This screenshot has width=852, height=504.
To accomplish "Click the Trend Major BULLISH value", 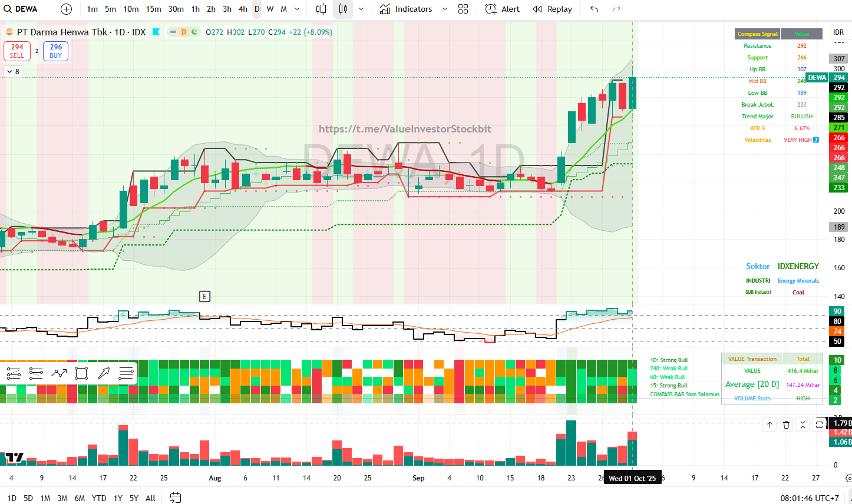I will pos(801,117).
